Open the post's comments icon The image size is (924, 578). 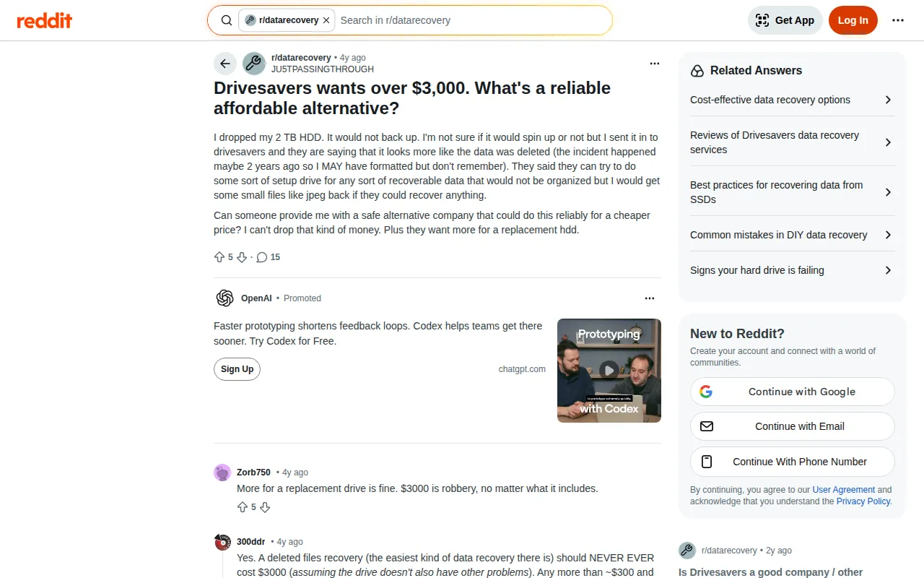[x=262, y=257]
